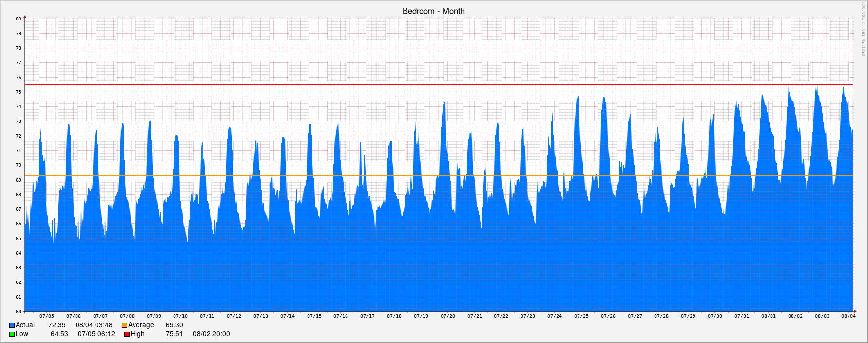
Task: Click the y-axis label 75
Action: (19, 92)
